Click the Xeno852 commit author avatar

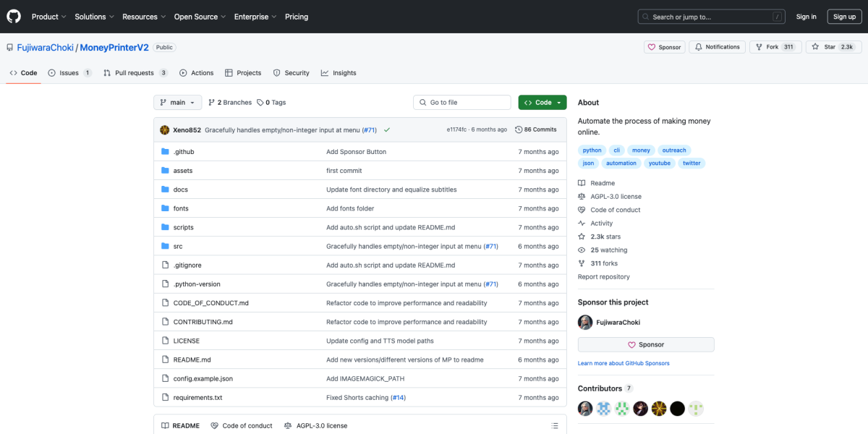pos(165,129)
